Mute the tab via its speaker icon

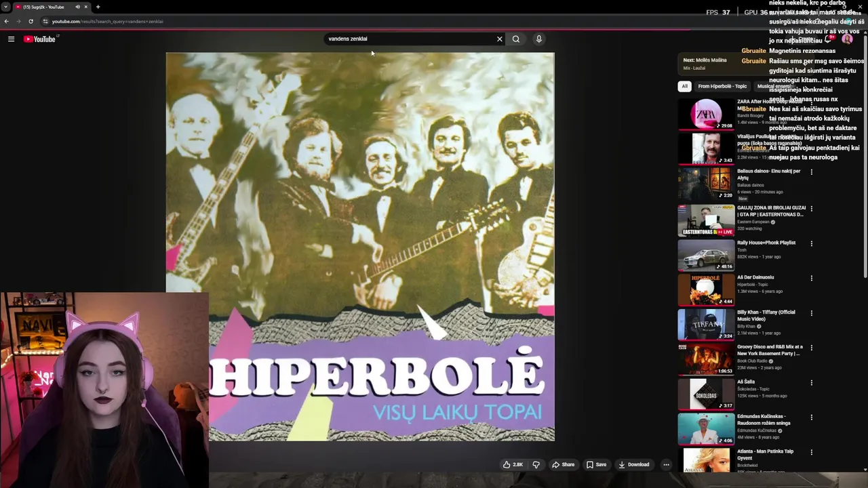pyautogui.click(x=77, y=7)
